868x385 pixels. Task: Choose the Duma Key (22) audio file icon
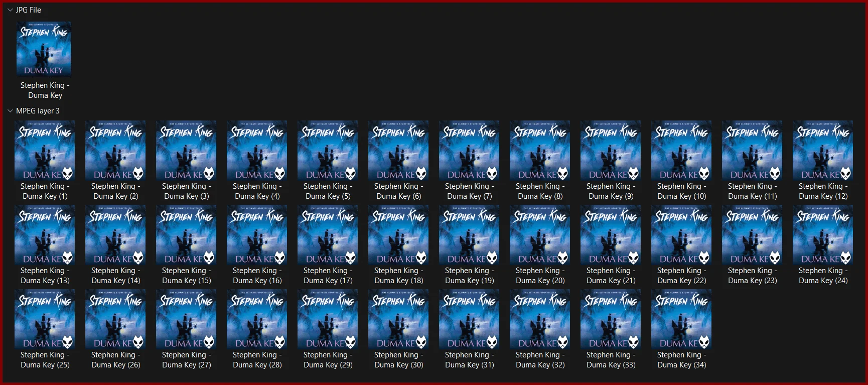pyautogui.click(x=681, y=235)
